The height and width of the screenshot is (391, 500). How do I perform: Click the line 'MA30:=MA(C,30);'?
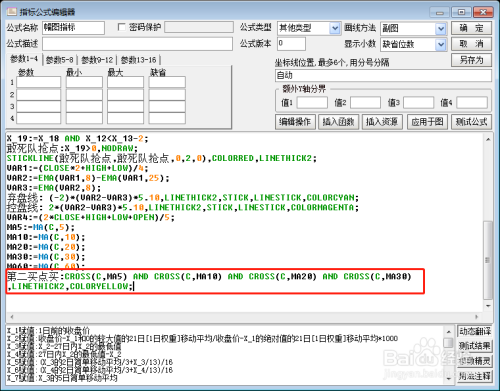pyautogui.click(x=46, y=257)
